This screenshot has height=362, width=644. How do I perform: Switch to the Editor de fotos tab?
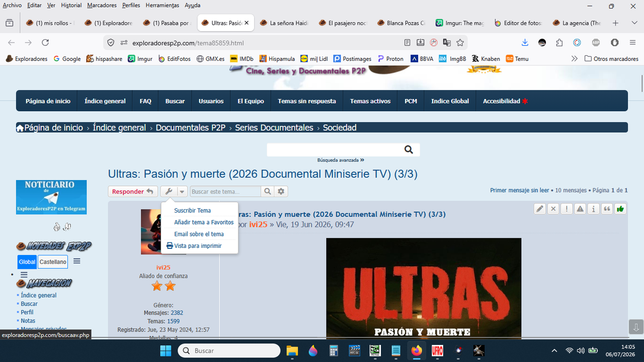point(518,23)
